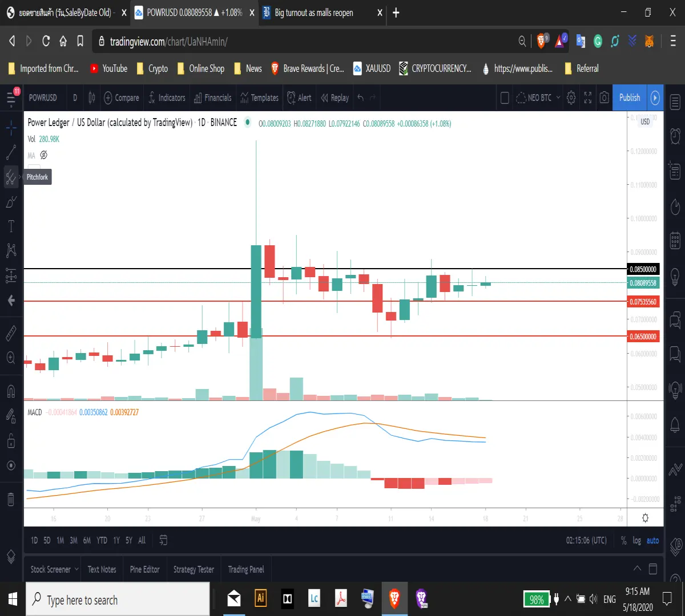Open the Templates dropdown

(x=260, y=98)
